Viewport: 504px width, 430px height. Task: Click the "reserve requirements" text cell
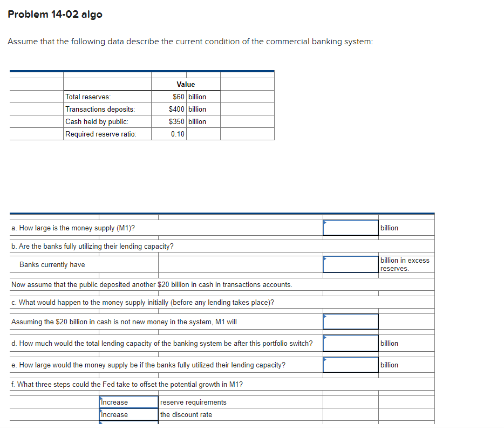(x=193, y=401)
